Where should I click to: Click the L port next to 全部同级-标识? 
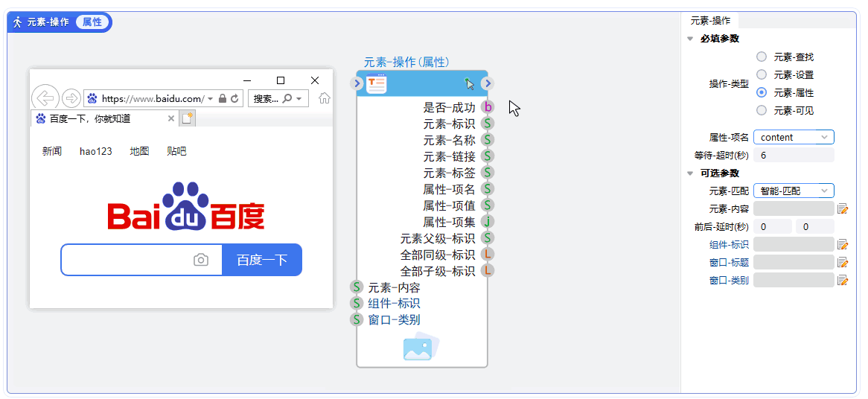[x=487, y=255]
